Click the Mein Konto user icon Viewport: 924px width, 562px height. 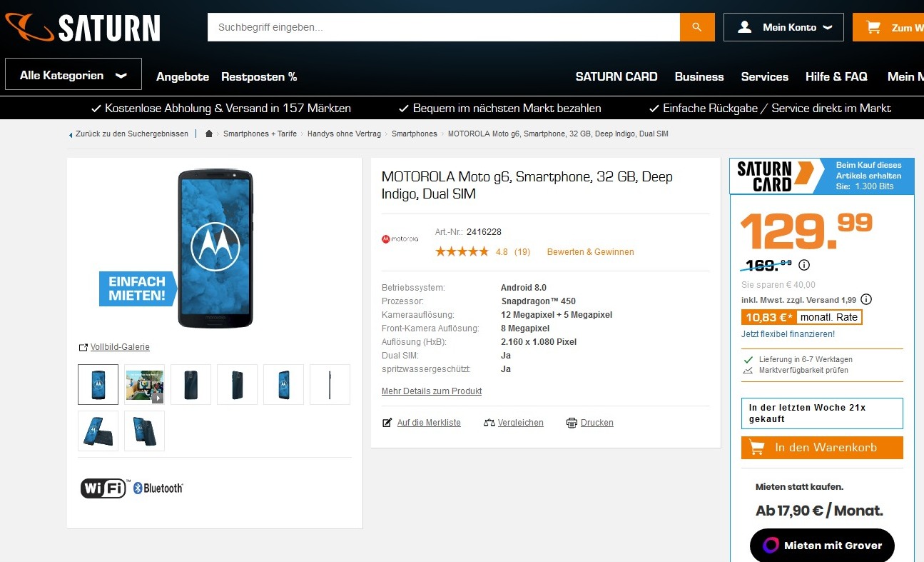coord(745,27)
